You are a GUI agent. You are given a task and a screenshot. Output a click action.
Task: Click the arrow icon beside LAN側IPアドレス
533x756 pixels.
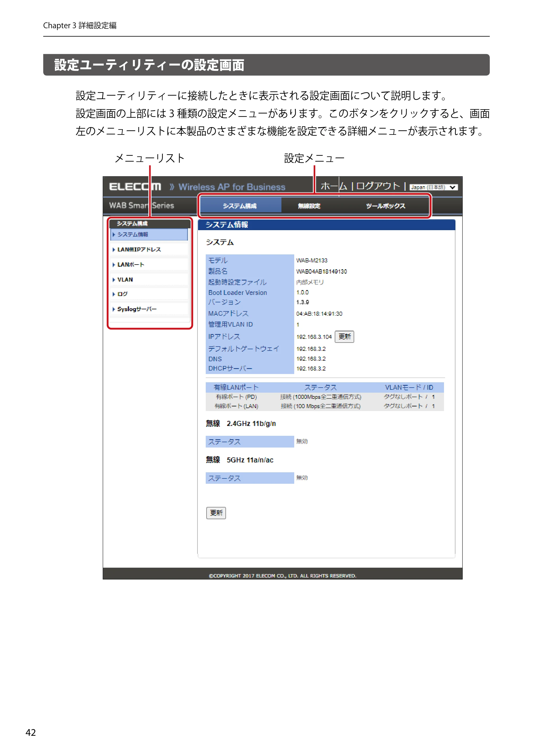[114, 250]
